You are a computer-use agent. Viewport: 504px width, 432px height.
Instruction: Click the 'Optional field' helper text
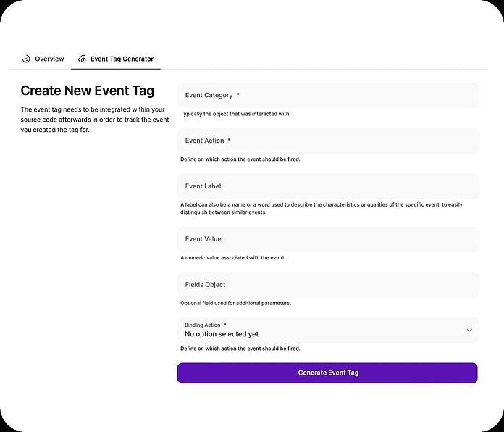(x=235, y=303)
